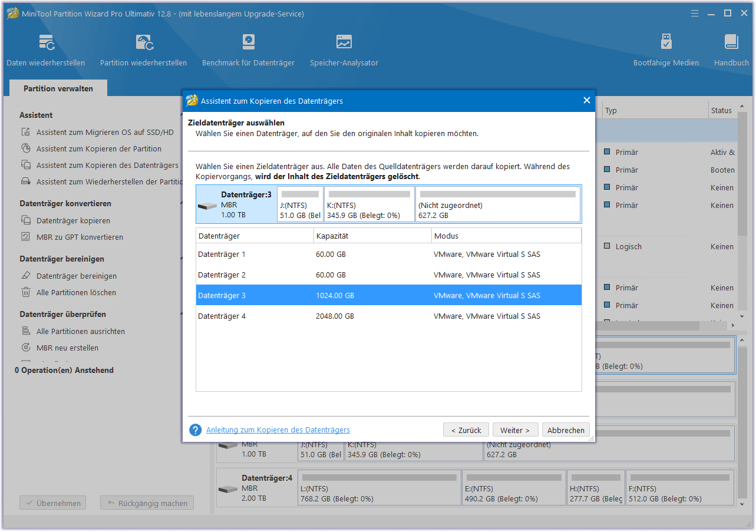This screenshot has width=756, height=532.
Task: Launch Benchmark für Datenträger
Action: (248, 50)
